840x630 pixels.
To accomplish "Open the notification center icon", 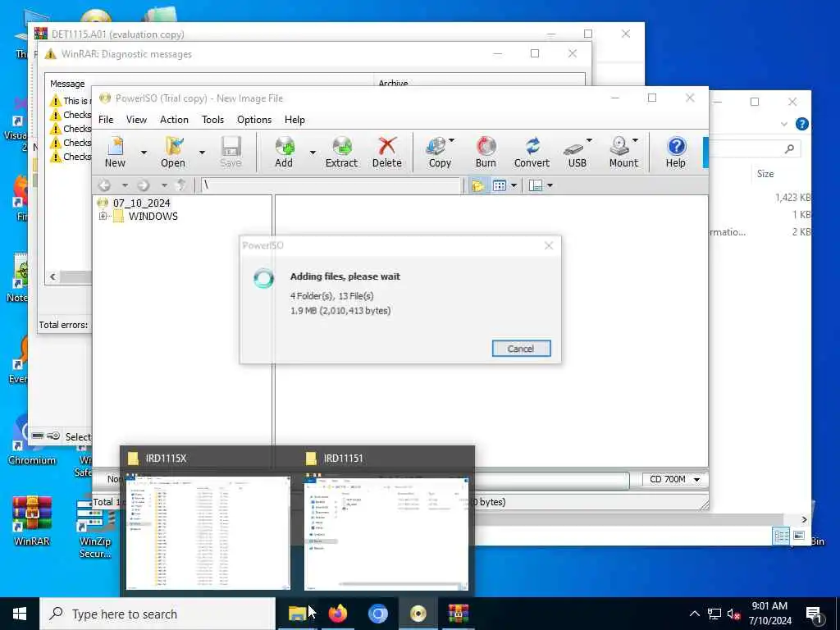I will point(815,614).
